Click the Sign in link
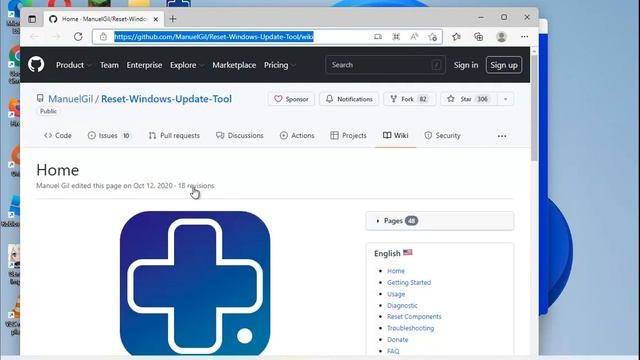This screenshot has height=360, width=640. (x=466, y=65)
